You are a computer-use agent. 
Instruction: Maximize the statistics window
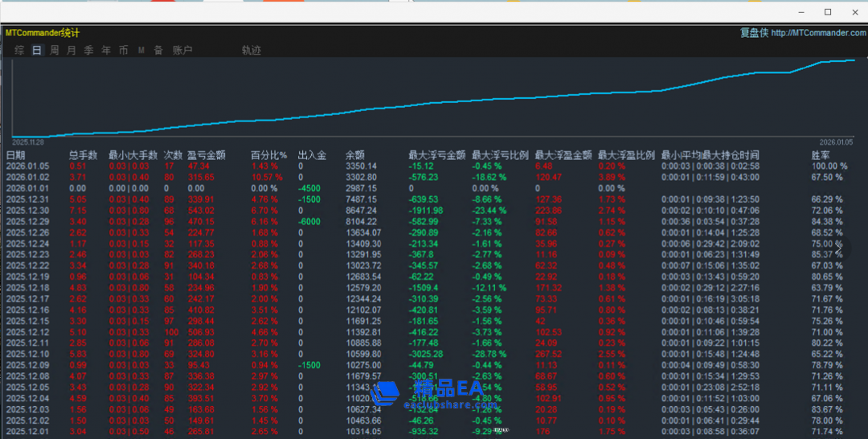click(x=828, y=12)
